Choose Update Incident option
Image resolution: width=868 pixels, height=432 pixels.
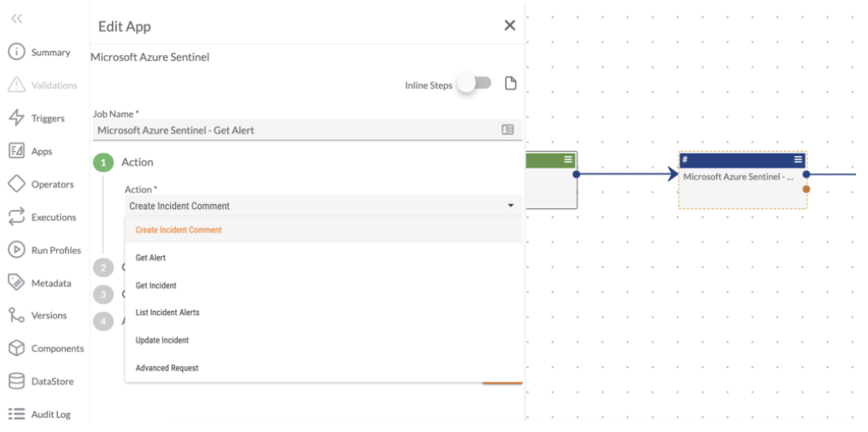324,340
